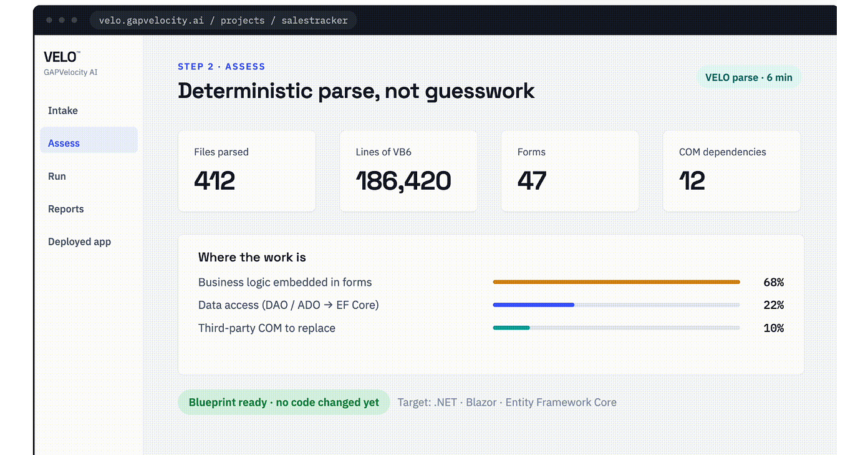The width and height of the screenshot is (868, 455).
Task: Click 'Business logic embedded in forms' row label
Action: [285, 282]
